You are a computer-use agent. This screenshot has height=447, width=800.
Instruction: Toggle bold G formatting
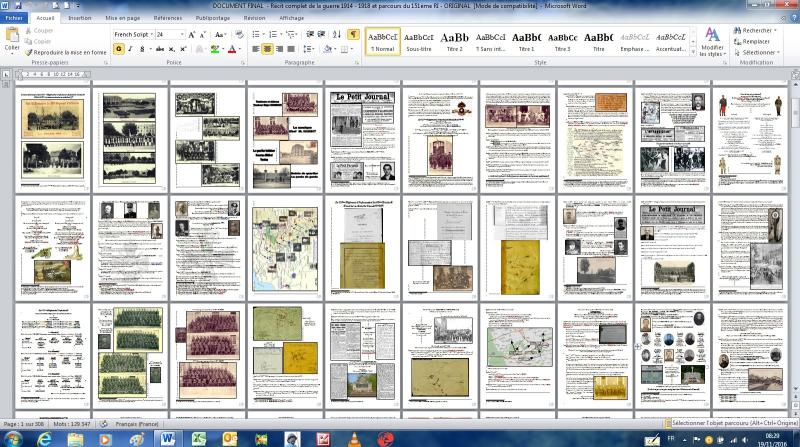118,49
